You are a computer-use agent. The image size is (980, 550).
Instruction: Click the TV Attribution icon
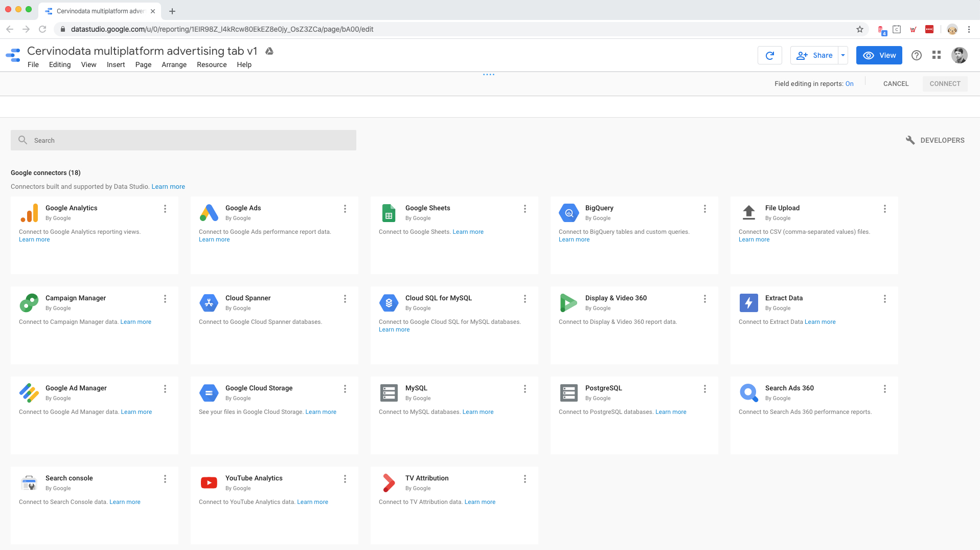(x=389, y=483)
